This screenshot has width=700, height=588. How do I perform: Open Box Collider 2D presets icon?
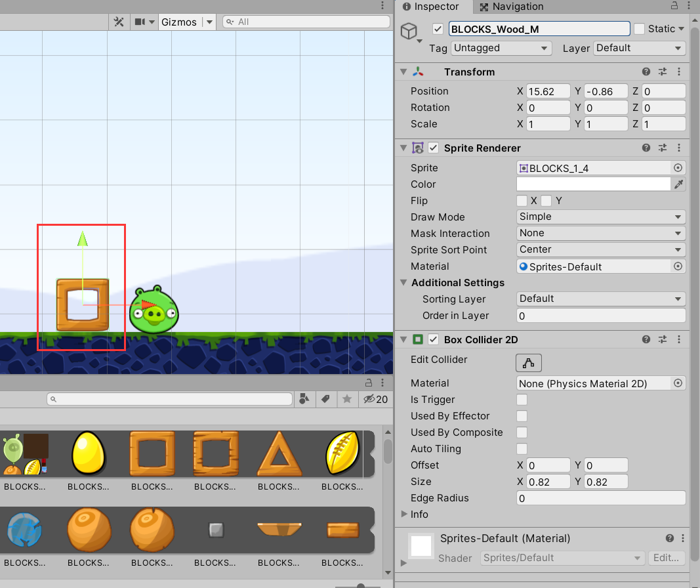click(663, 339)
